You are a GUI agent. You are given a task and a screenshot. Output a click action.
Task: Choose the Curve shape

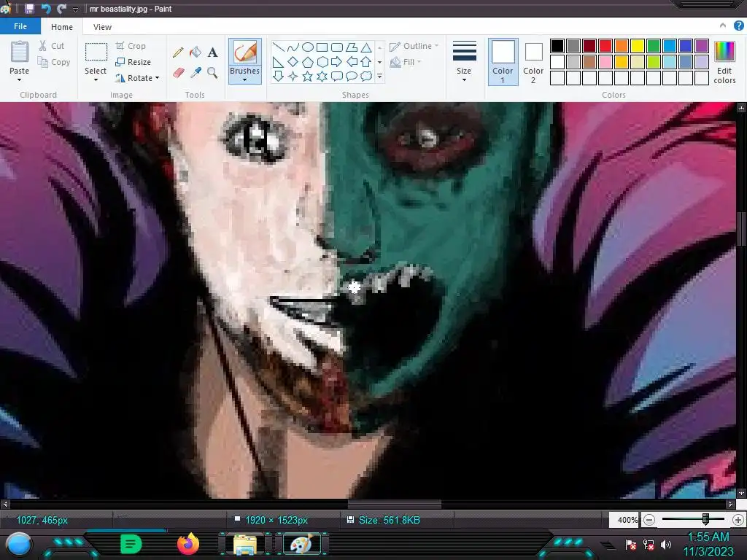click(x=293, y=47)
